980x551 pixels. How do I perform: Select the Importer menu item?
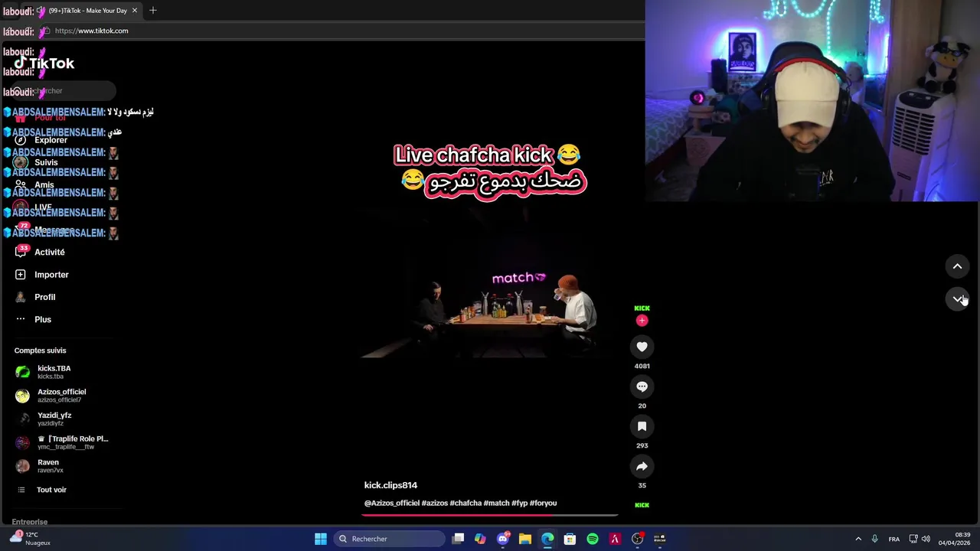(51, 274)
